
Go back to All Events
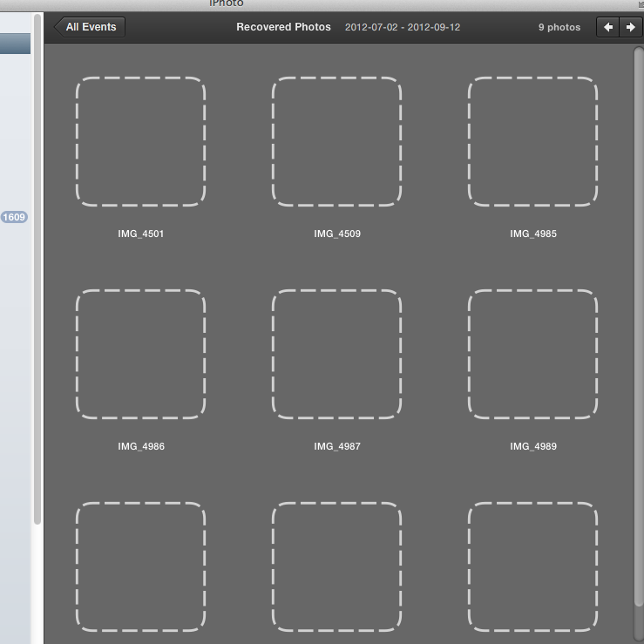click(x=90, y=27)
